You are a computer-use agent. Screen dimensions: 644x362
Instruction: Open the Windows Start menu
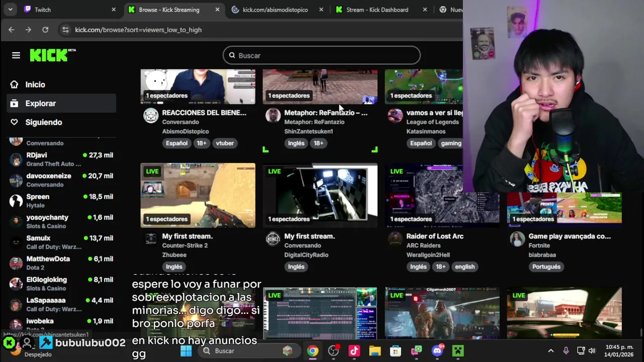[186, 351]
